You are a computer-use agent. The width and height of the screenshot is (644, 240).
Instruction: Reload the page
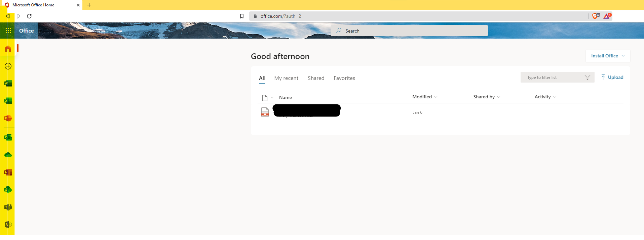click(29, 16)
